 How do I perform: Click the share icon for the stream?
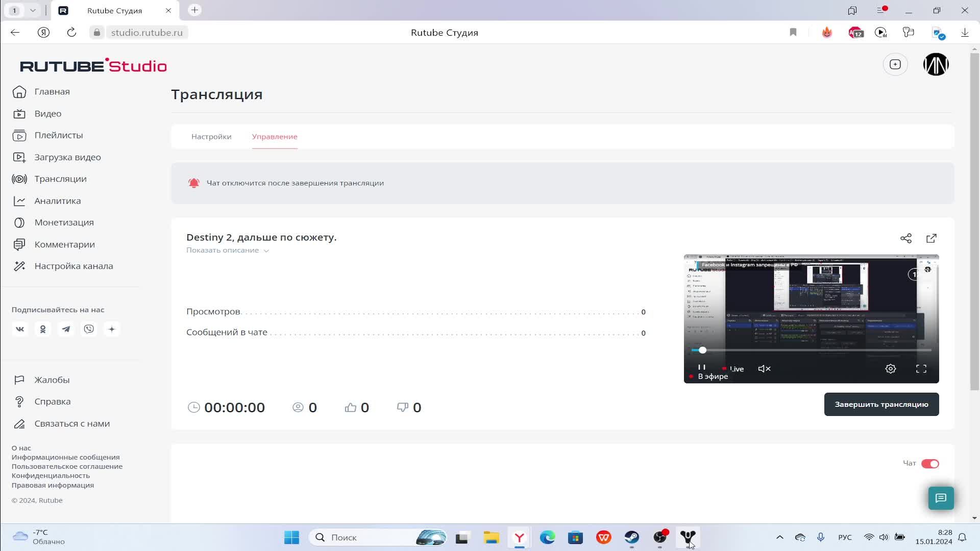coord(905,238)
